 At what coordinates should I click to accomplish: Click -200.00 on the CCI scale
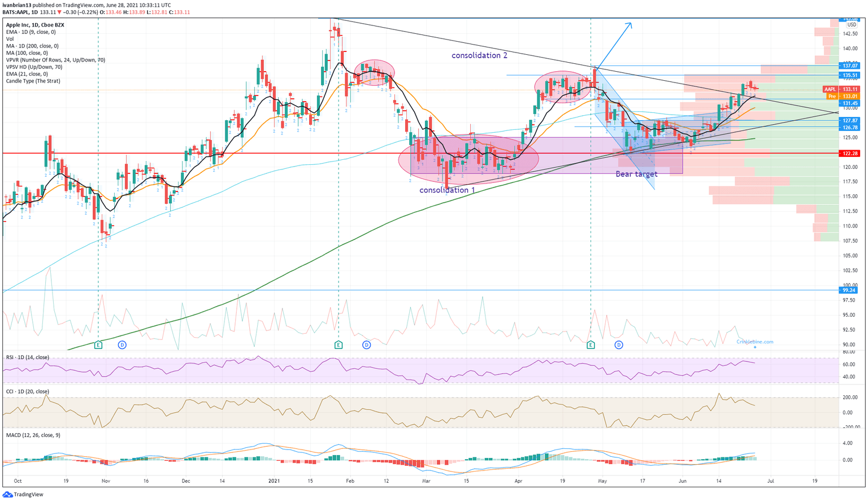[x=850, y=427]
